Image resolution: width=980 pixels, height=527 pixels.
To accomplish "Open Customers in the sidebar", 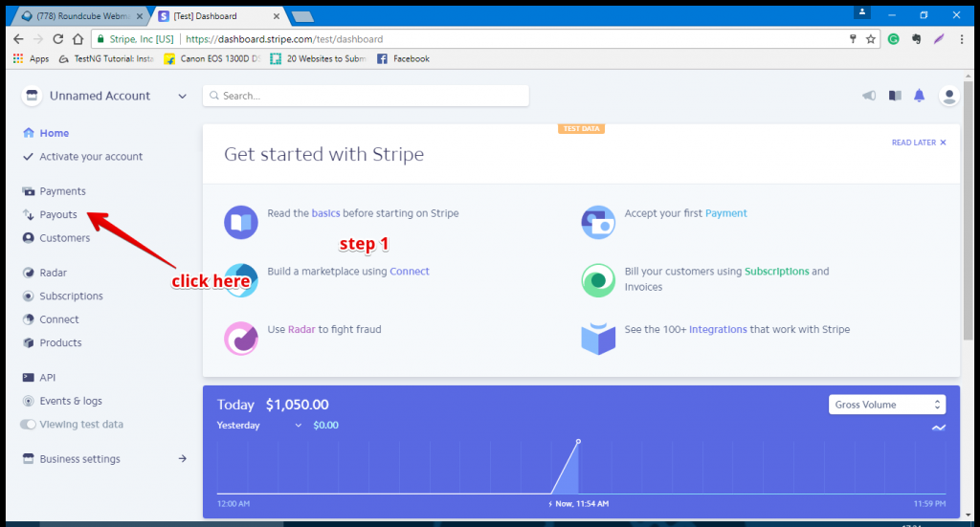I will 56,238.
